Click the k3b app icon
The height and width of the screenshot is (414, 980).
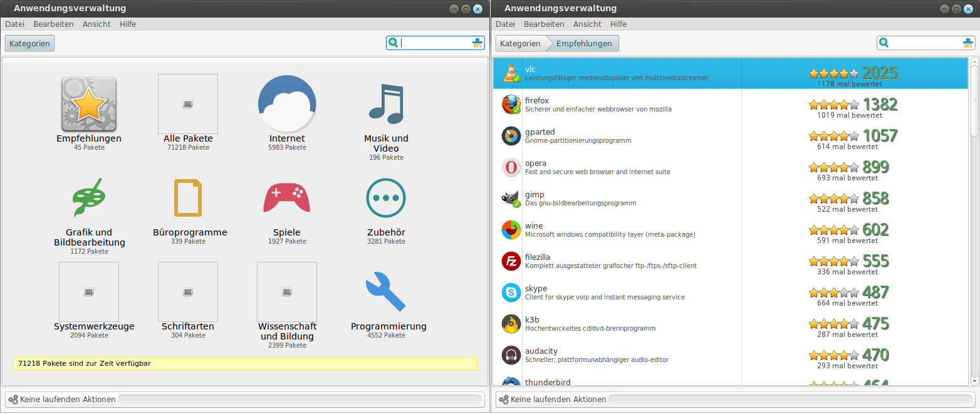(511, 324)
